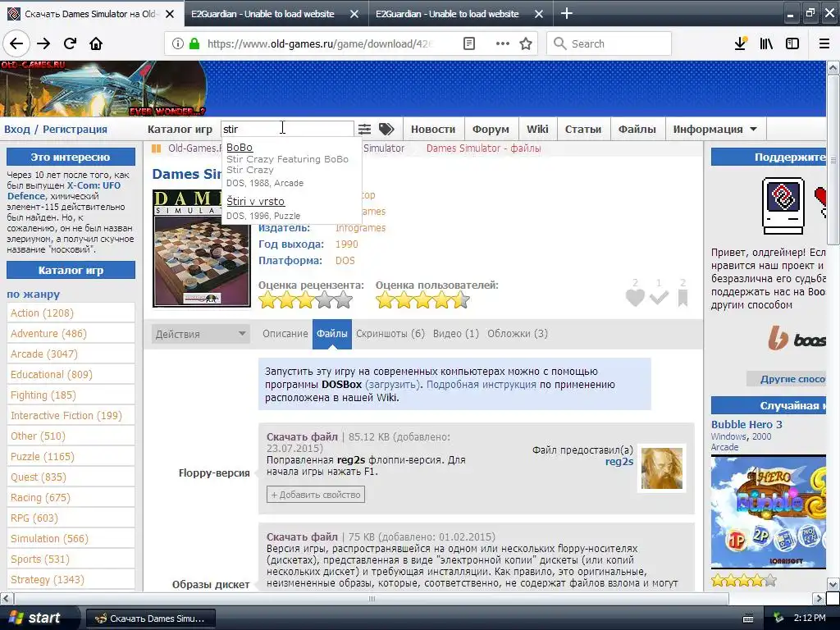Open the tags icon next to search
Image resolution: width=840 pixels, height=630 pixels.
[386, 129]
